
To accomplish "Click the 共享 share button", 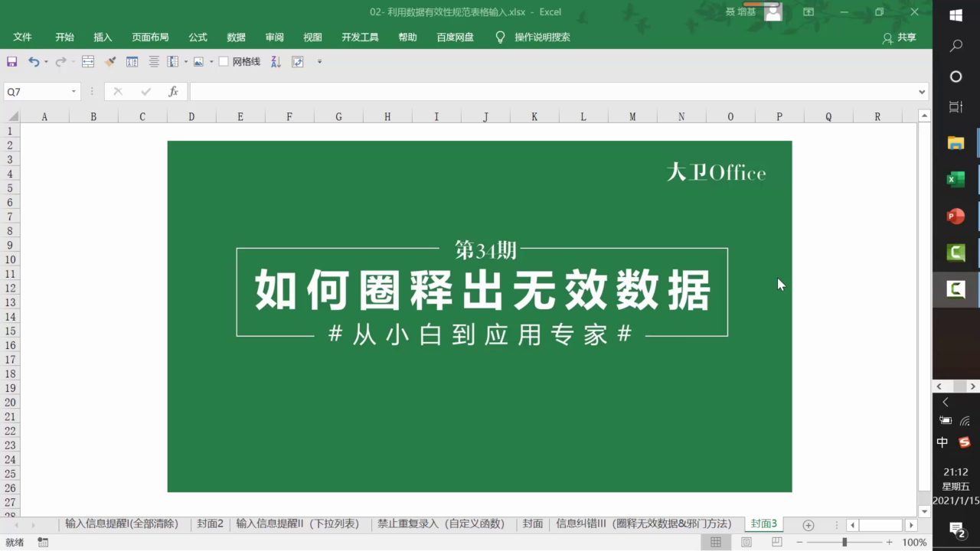I will 900,37.
